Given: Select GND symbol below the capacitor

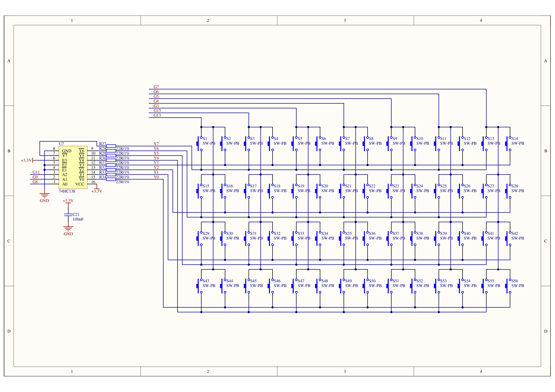Looking at the screenshot, I should [x=68, y=228].
